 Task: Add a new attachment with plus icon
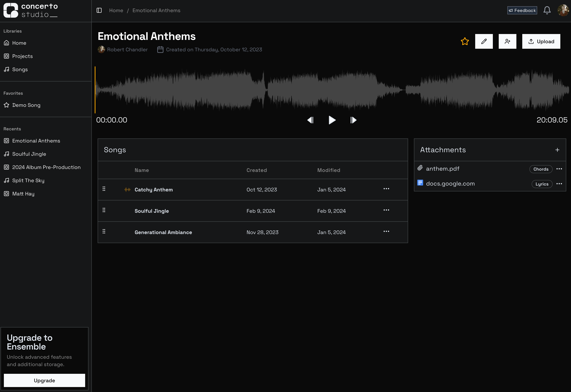tap(557, 150)
